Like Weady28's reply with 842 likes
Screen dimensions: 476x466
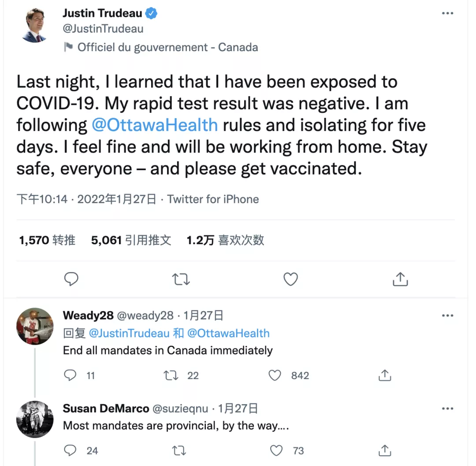click(275, 375)
